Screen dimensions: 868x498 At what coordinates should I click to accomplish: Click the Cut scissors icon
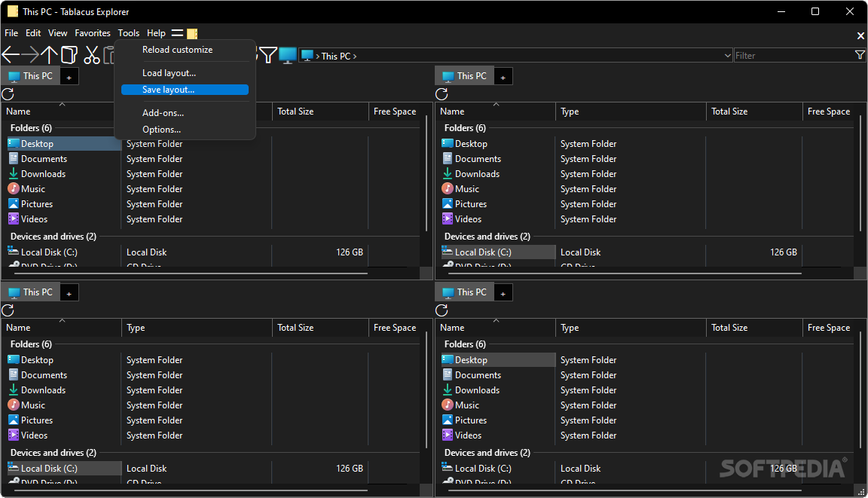point(92,55)
